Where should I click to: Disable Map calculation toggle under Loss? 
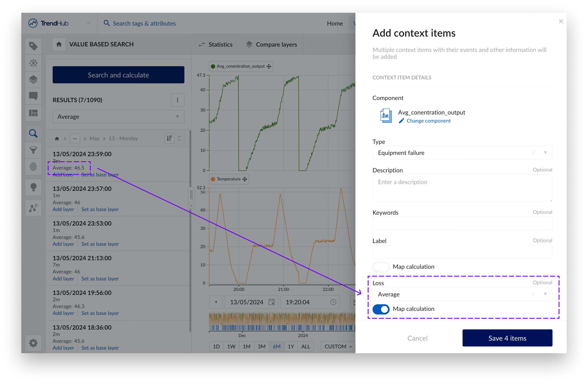point(381,309)
